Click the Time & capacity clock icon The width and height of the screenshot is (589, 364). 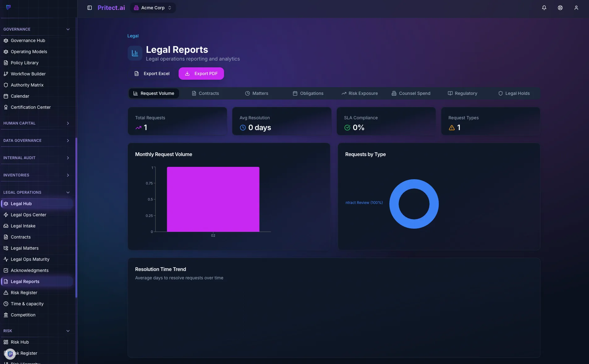coord(6,304)
